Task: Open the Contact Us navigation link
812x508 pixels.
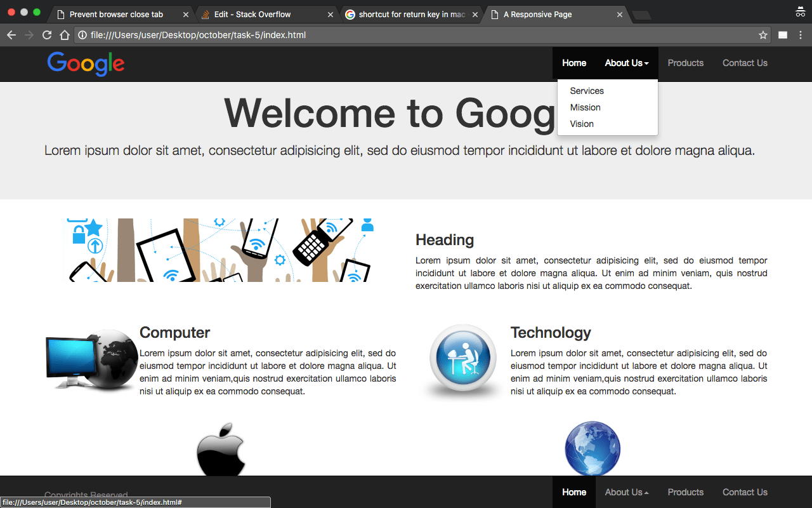Action: 745,63
